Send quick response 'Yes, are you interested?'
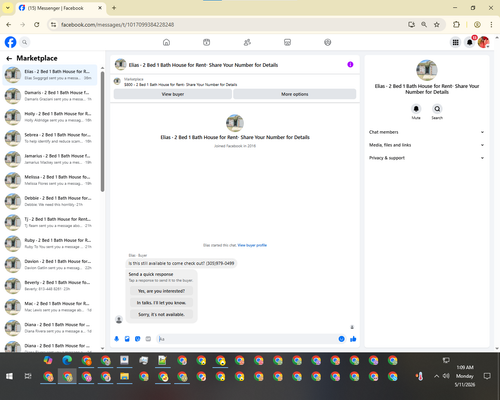This screenshot has width=500, height=400. 161,291
